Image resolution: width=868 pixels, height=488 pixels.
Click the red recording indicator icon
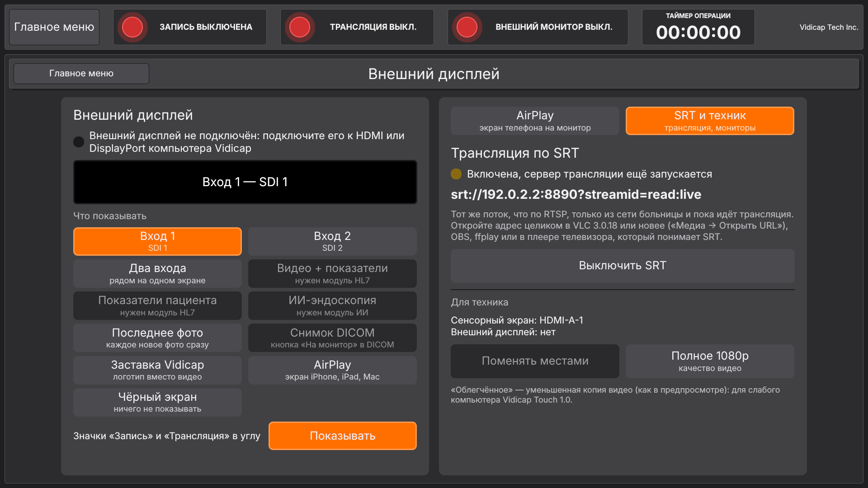132,27
